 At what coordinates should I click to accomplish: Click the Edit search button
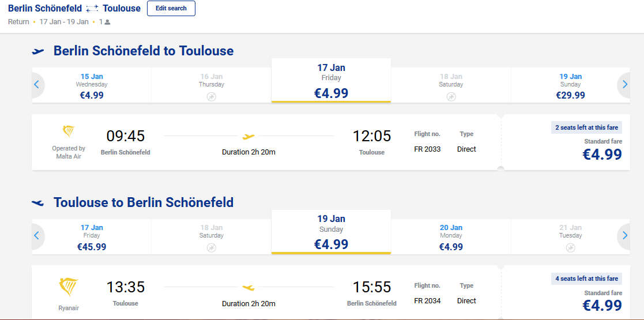[171, 8]
